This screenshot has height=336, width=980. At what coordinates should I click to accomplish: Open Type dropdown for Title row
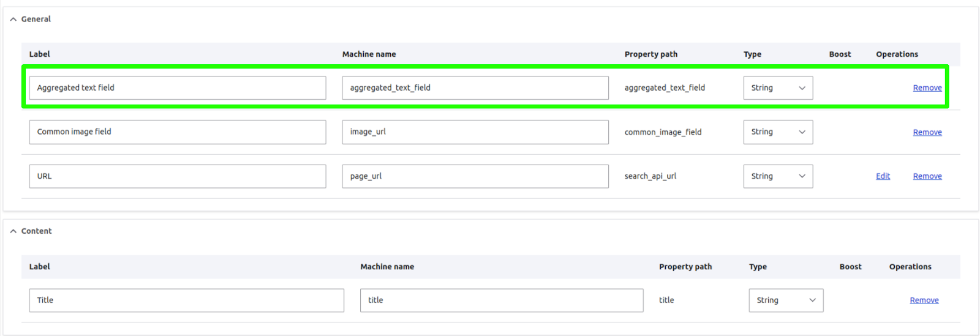[x=786, y=301]
